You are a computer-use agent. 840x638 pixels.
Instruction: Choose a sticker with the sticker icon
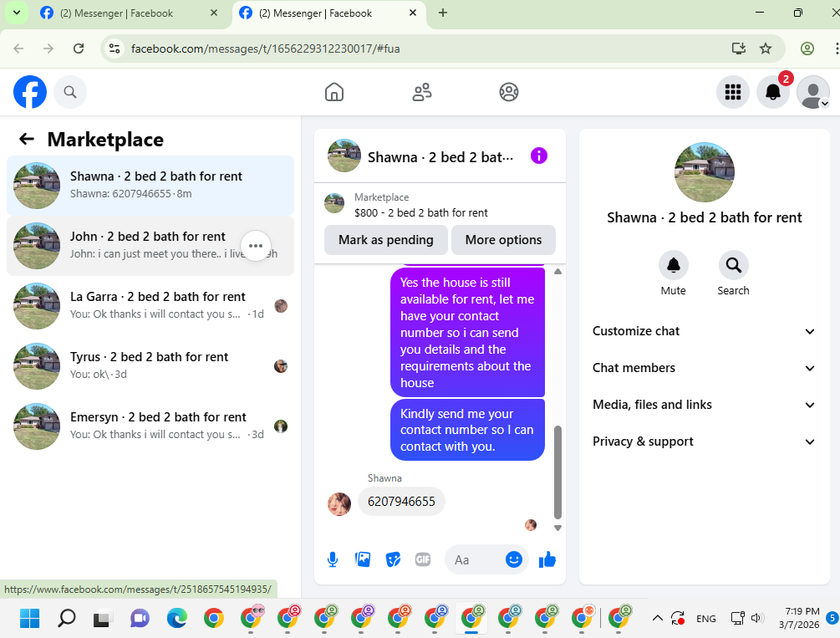coord(393,559)
